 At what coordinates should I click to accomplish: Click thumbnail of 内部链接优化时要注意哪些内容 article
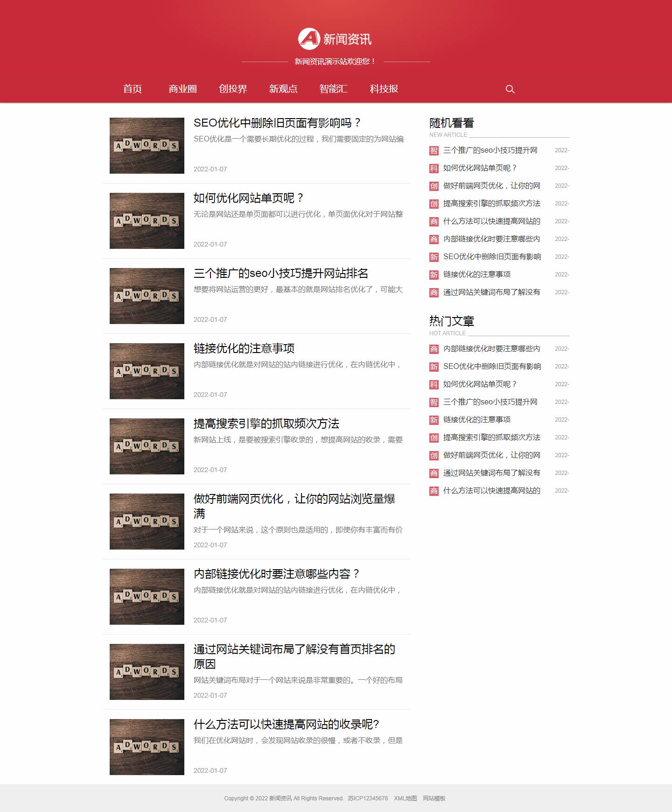click(x=147, y=597)
